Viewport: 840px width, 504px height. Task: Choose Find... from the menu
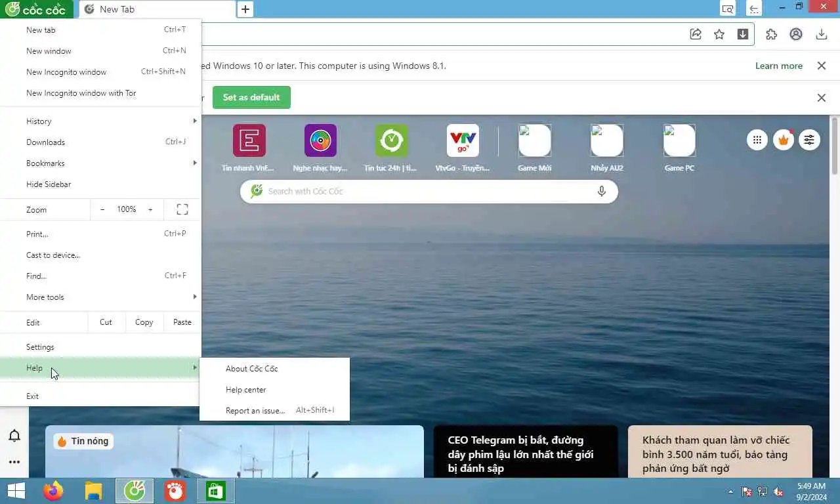tap(100, 276)
